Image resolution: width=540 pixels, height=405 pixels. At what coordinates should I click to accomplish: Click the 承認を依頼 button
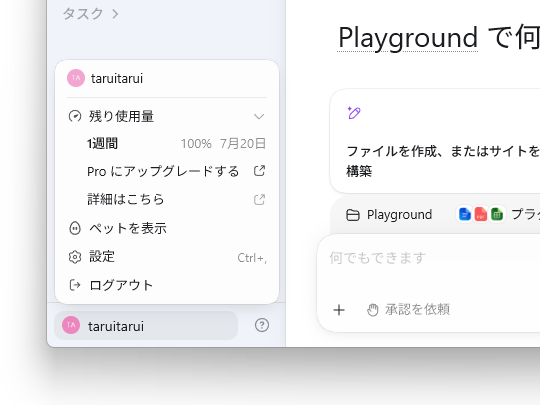click(408, 310)
